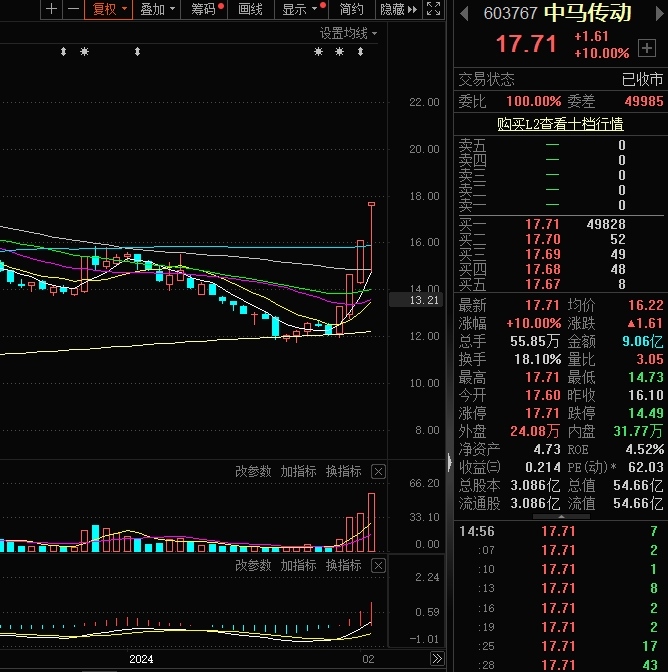Toggle 隐藏 to hide side panel

pos(399,9)
